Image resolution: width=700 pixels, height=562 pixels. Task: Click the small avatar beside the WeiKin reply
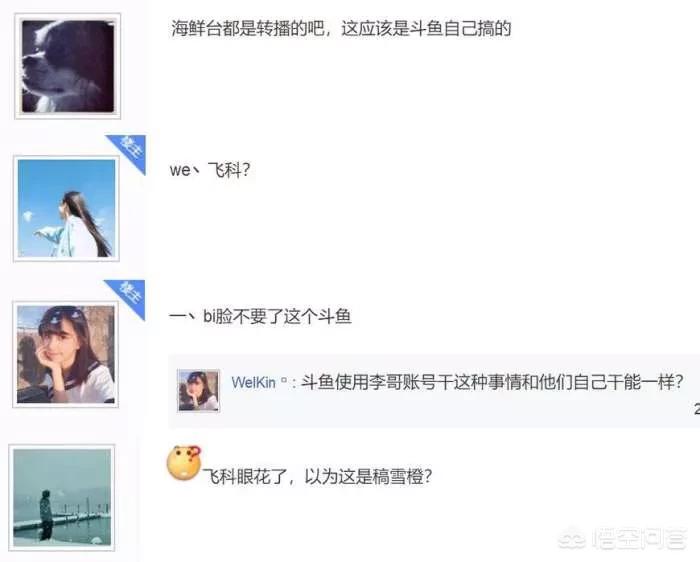tap(199, 390)
